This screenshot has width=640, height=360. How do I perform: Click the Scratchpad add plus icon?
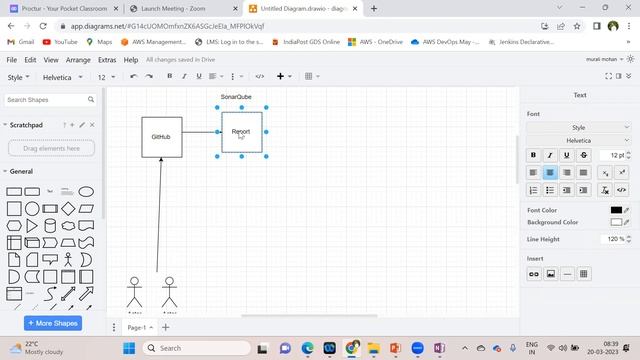point(72,125)
